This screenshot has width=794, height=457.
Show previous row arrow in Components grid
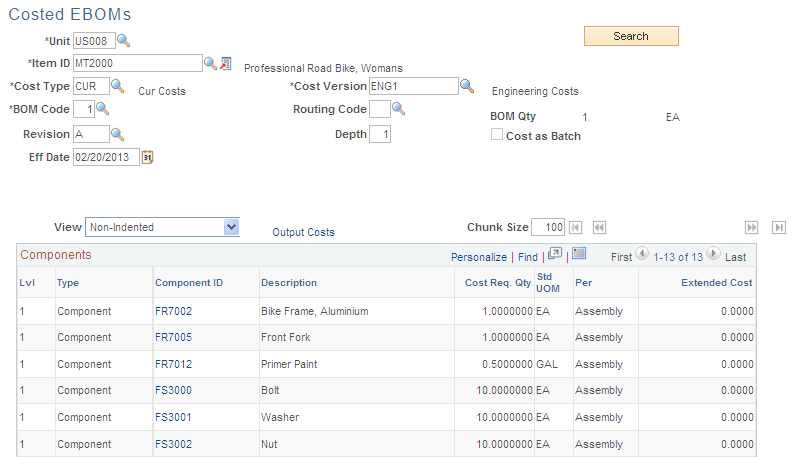coord(642,253)
